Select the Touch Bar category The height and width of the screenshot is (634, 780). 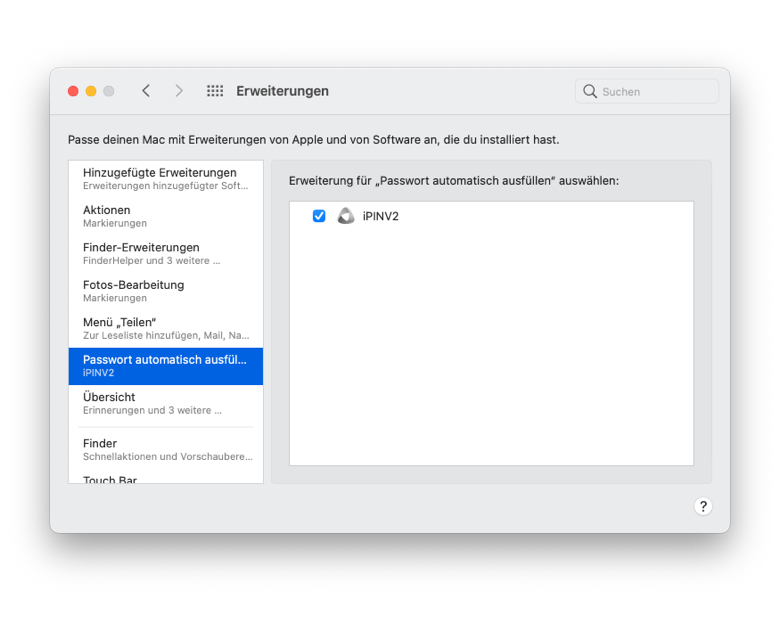pos(166,479)
